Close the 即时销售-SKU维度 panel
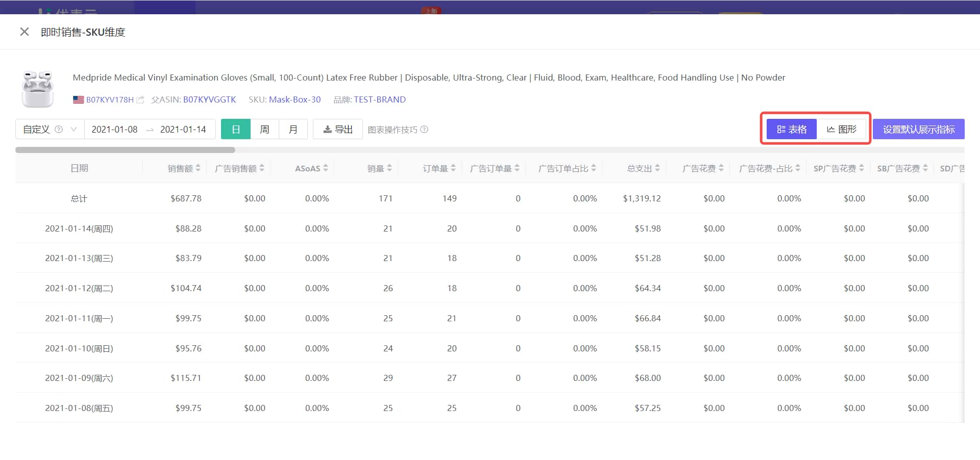 point(24,32)
